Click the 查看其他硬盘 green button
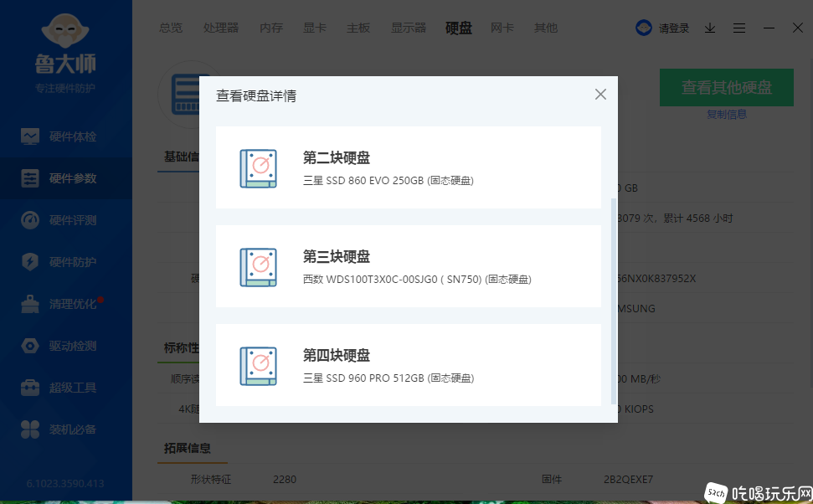Viewport: 813px width, 504px height. click(x=727, y=88)
